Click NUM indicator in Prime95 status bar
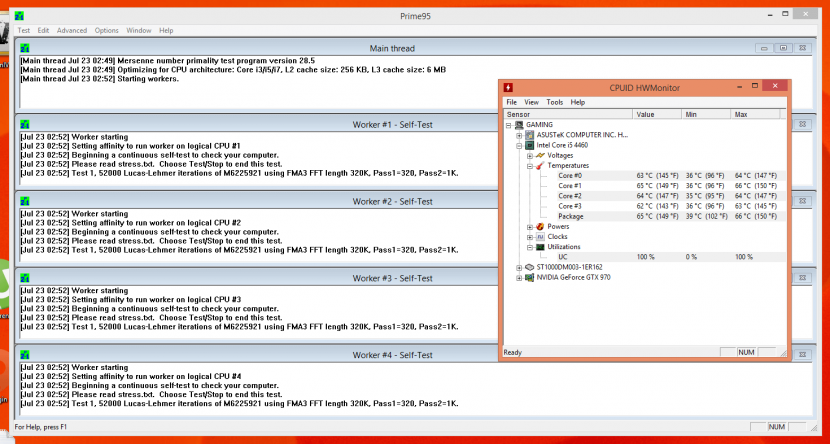830x444 pixels. click(777, 427)
